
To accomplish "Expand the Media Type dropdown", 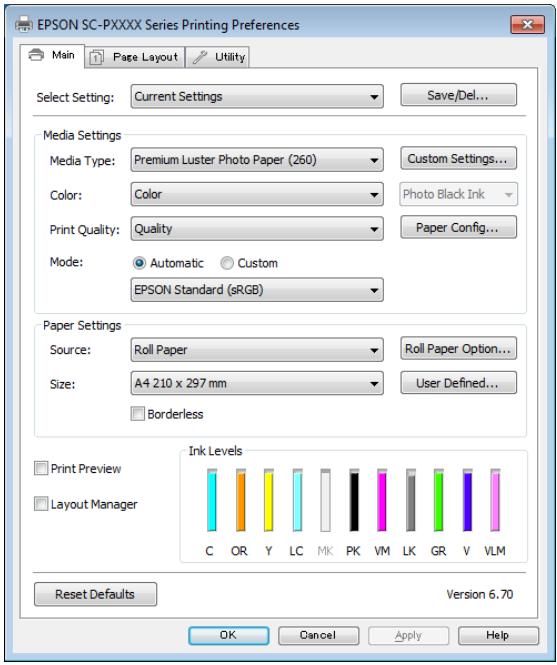I will (x=257, y=160).
